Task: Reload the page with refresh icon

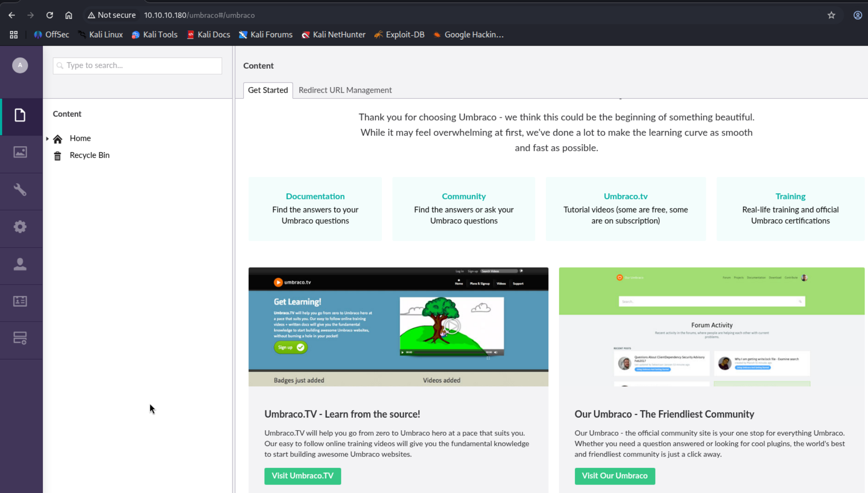Action: click(50, 15)
